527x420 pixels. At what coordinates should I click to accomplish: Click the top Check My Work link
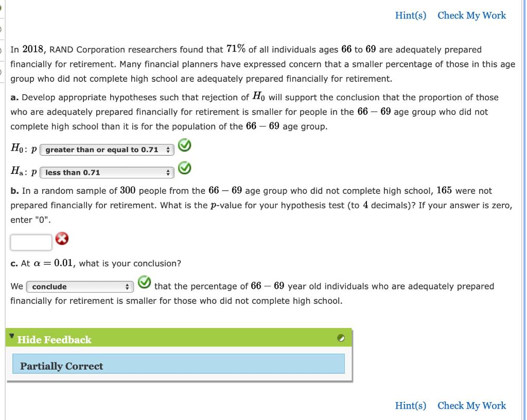(472, 15)
